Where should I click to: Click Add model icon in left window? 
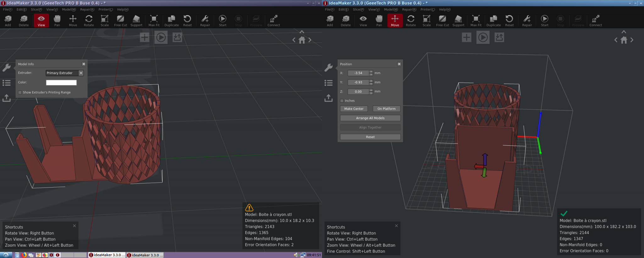(x=8, y=21)
